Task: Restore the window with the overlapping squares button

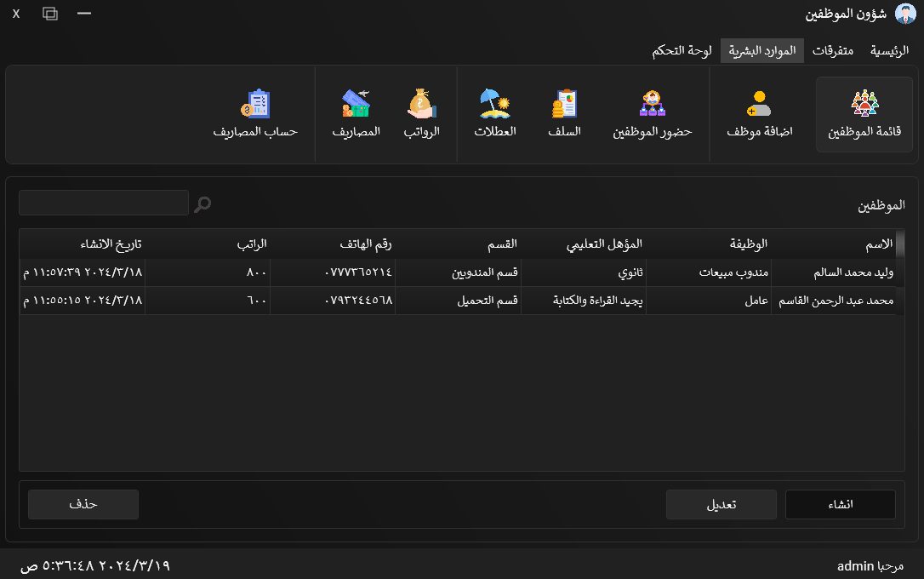Action: 50,13
